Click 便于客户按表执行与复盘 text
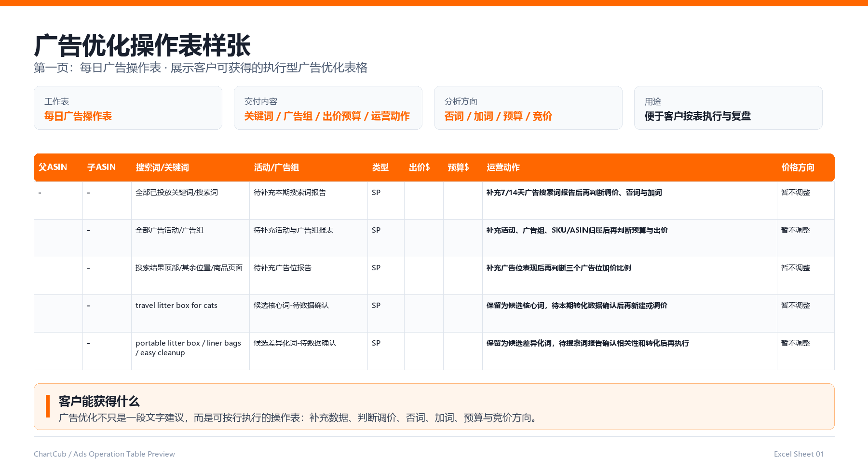The height and width of the screenshot is (473, 868). [x=698, y=116]
